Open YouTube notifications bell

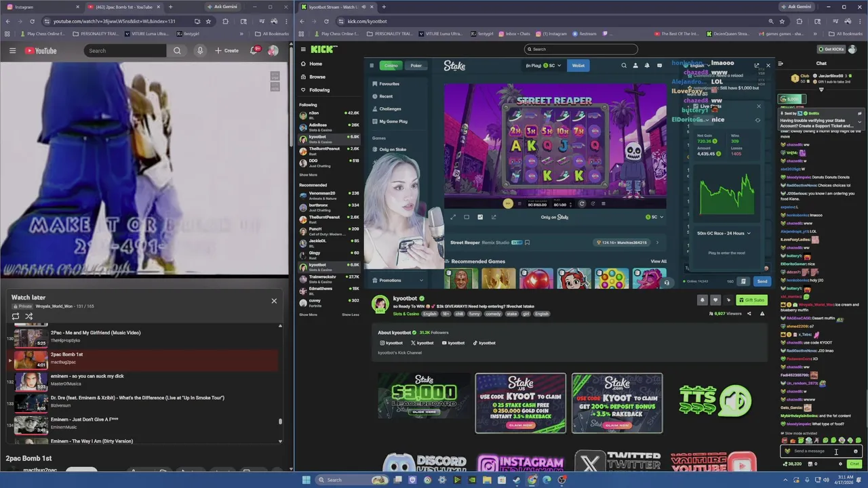[255, 51]
